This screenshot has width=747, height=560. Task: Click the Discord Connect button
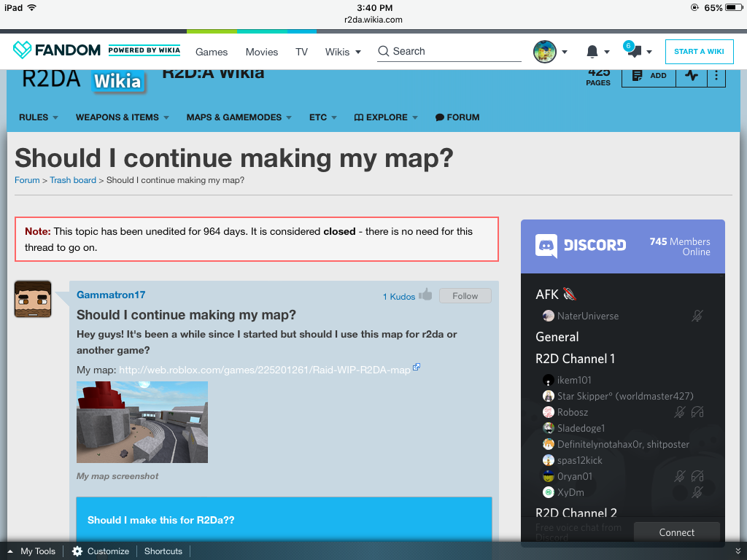pos(676,532)
